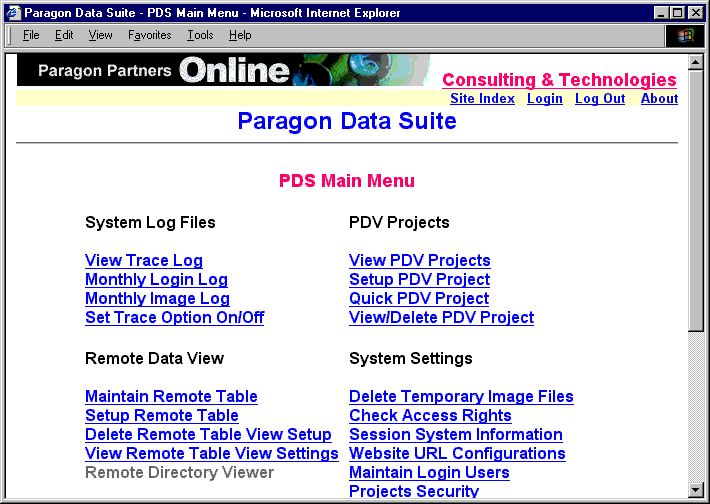This screenshot has height=504, width=710.
Task: Open View Remote Table View Settings
Action: pyautogui.click(x=212, y=454)
